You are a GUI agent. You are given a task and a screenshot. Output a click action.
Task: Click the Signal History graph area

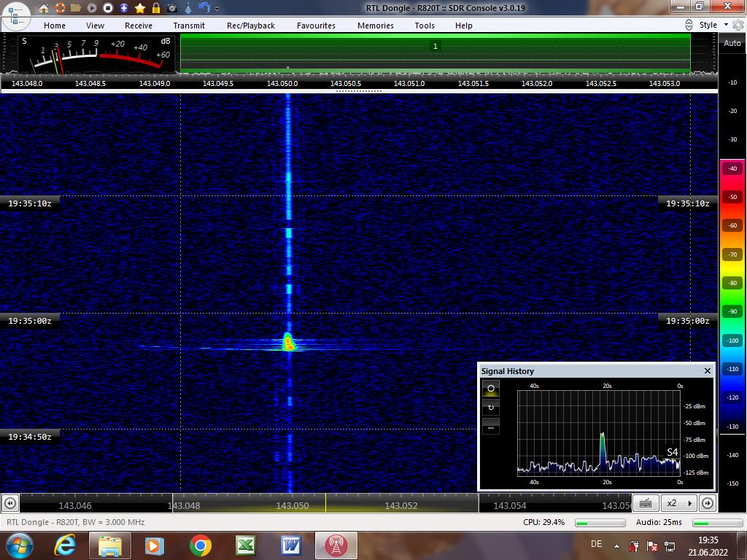coord(599,433)
